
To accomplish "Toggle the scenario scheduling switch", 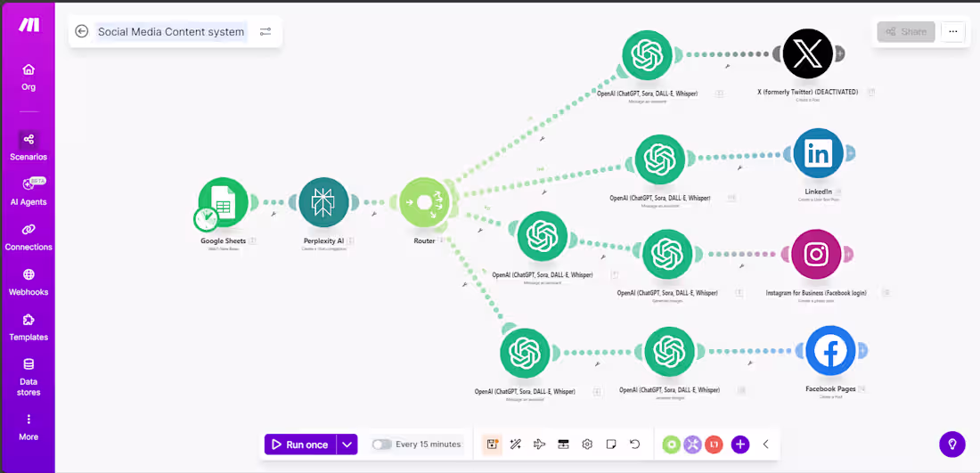I will click(382, 444).
